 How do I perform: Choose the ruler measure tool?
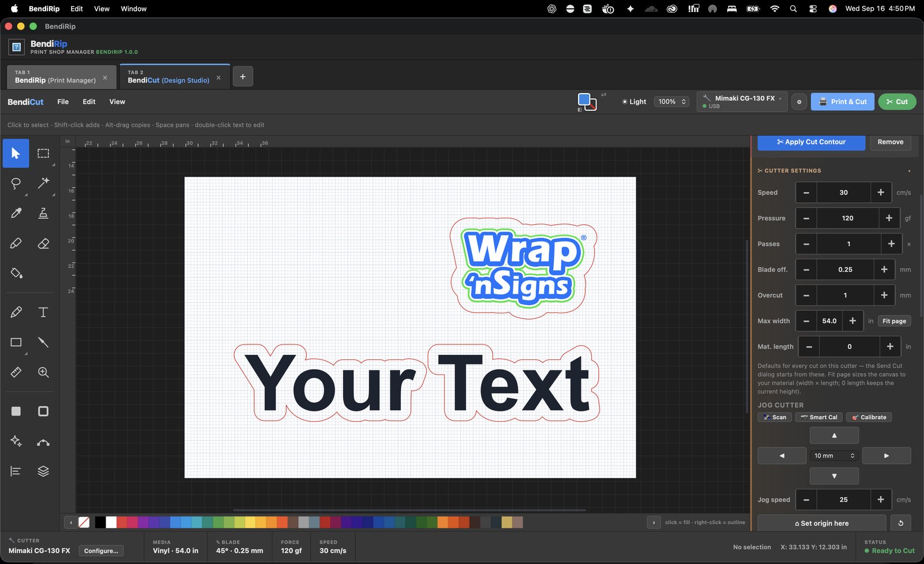tap(16, 372)
